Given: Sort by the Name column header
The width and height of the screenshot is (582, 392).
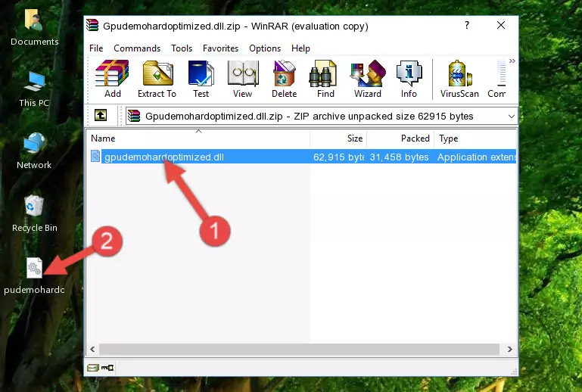Looking at the screenshot, I should coord(198,138).
